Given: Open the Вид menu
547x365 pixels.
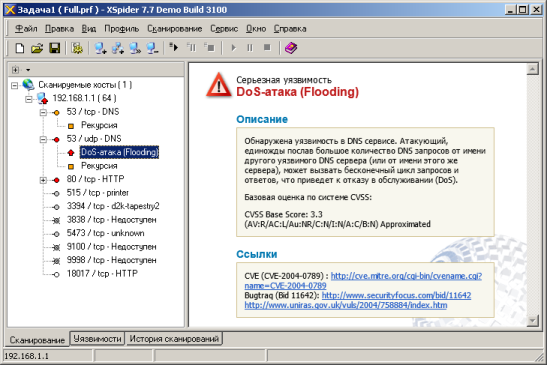Looking at the screenshot, I should click(x=89, y=29).
